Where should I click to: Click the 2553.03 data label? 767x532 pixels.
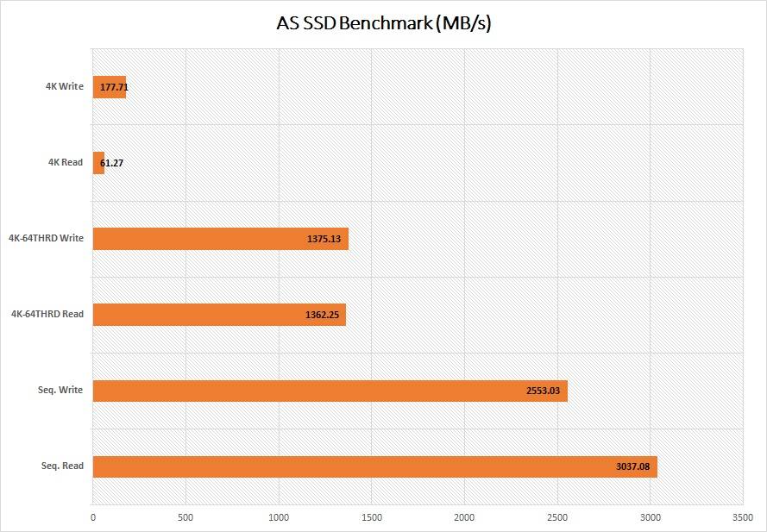pyautogui.click(x=543, y=391)
